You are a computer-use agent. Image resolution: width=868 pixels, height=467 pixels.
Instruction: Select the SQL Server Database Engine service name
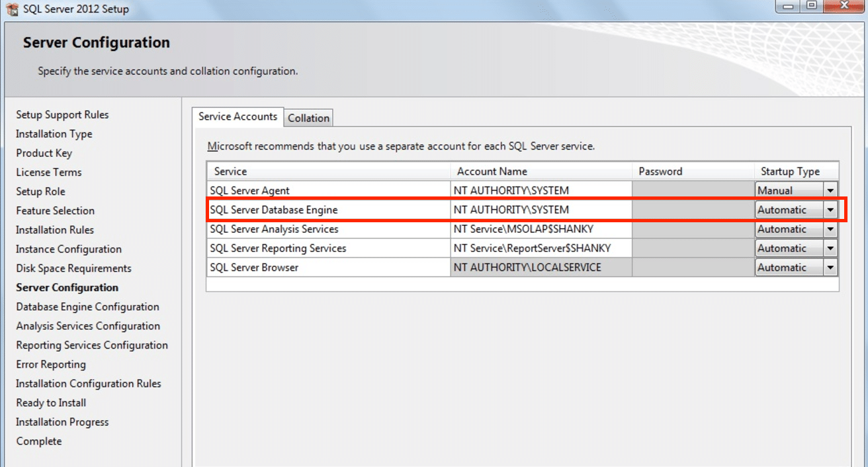[273, 210]
